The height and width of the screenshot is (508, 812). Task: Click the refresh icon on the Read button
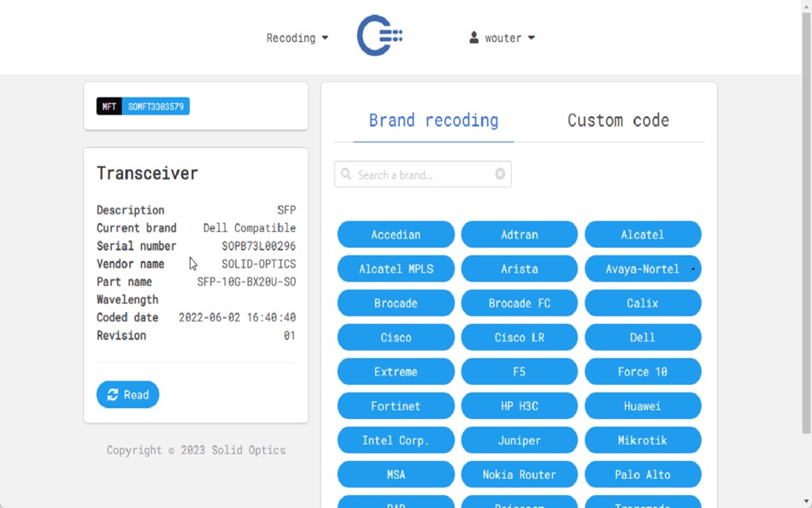(x=112, y=395)
